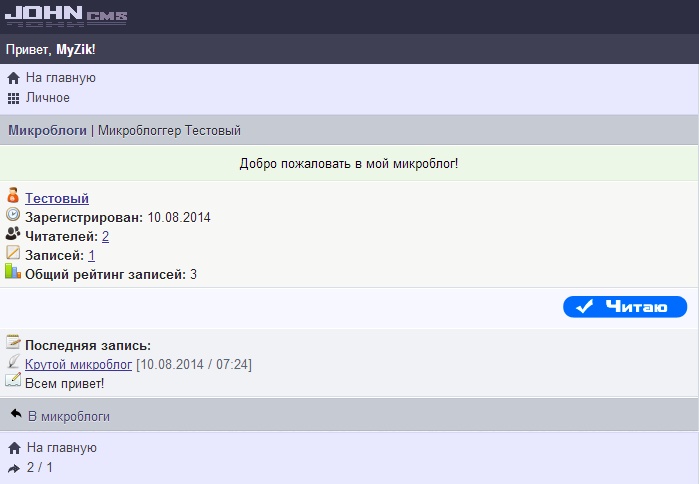Open the Тестовый user profile link

coord(57,198)
